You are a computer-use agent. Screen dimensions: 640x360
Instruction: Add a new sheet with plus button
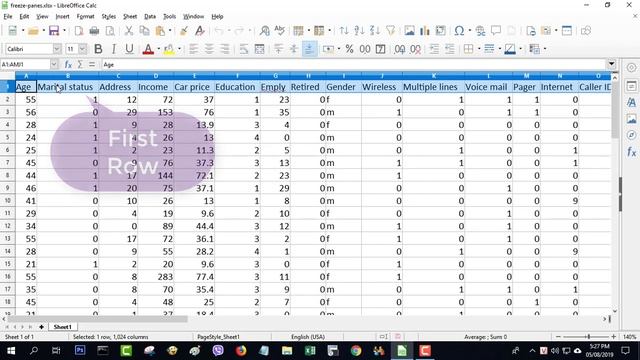[x=41, y=327]
